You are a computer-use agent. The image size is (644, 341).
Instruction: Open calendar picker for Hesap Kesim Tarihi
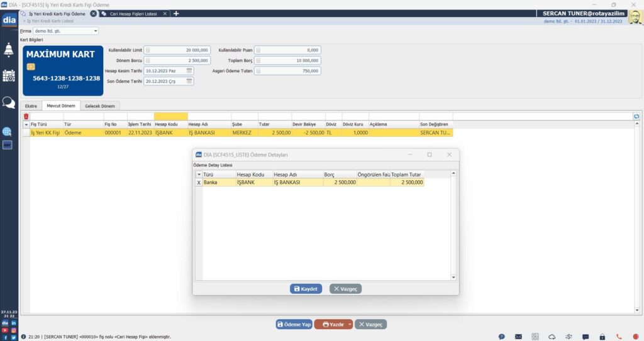coord(189,70)
